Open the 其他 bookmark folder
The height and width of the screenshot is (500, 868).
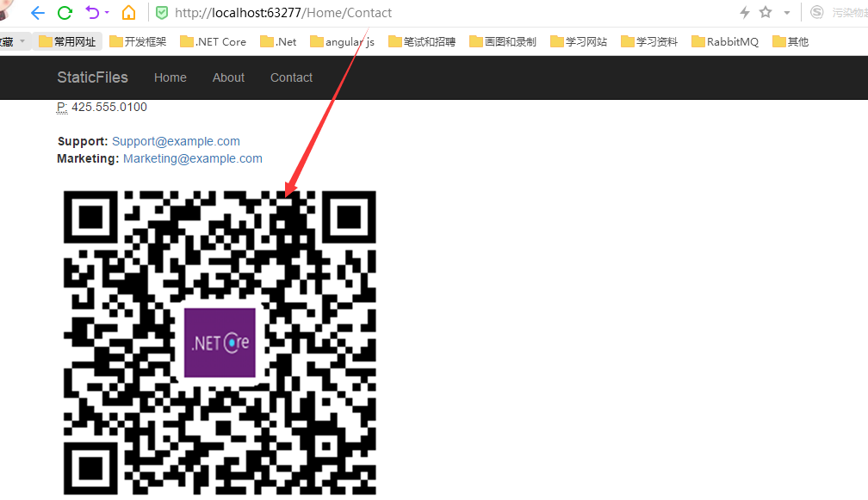pyautogui.click(x=790, y=41)
